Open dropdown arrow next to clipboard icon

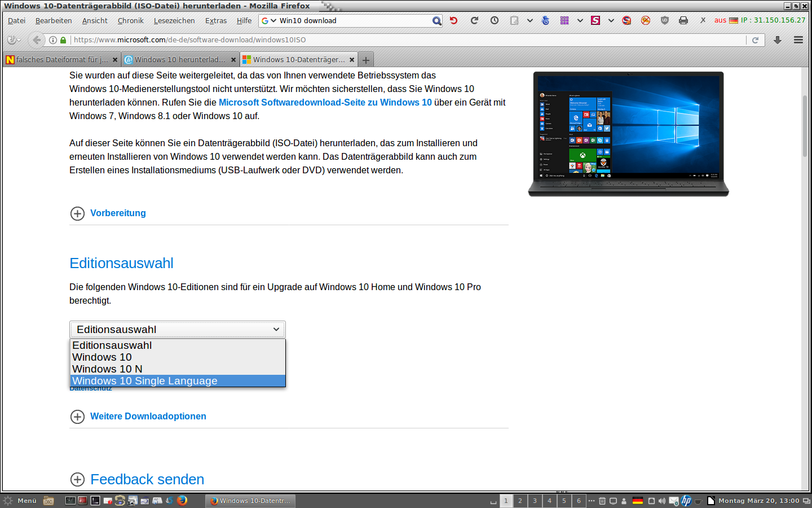(530, 20)
